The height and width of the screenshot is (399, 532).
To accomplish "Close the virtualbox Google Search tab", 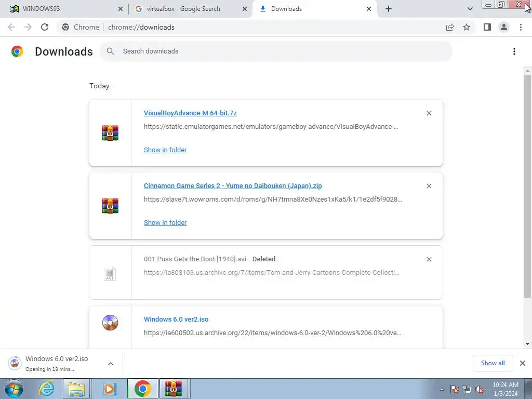I will point(245,9).
